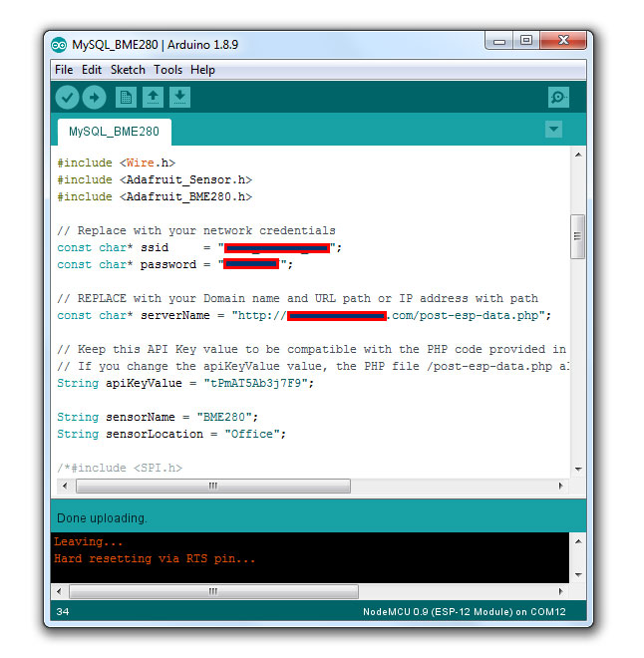The image size is (644, 658).
Task: Open the tab options dropdown arrow
Action: tap(553, 130)
